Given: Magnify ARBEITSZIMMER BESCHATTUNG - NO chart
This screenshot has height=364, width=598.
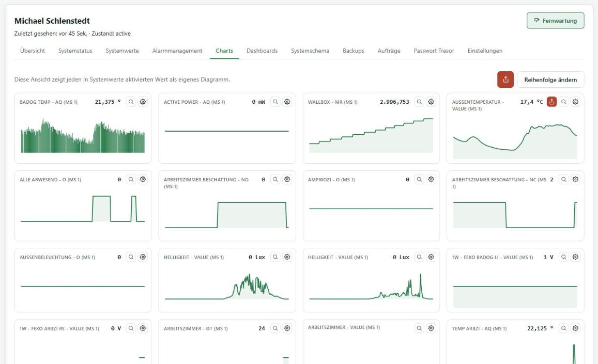Looking at the screenshot, I should 275,179.
